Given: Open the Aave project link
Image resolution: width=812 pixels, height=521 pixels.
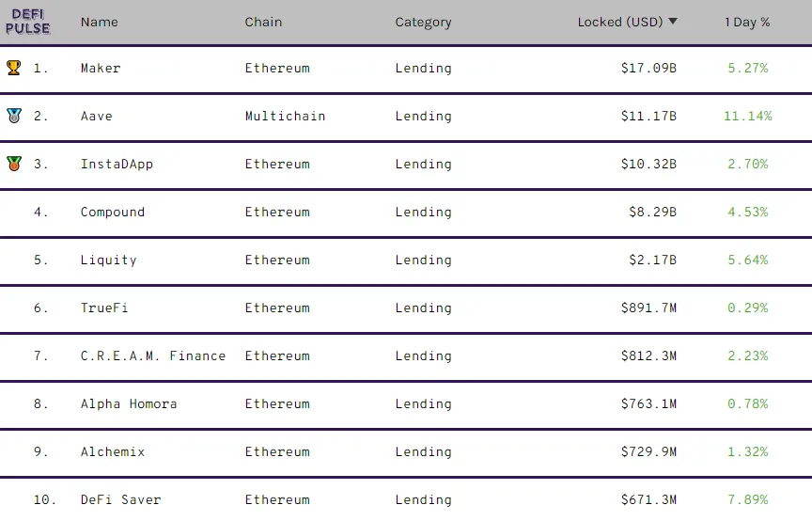Looking at the screenshot, I should pos(96,116).
